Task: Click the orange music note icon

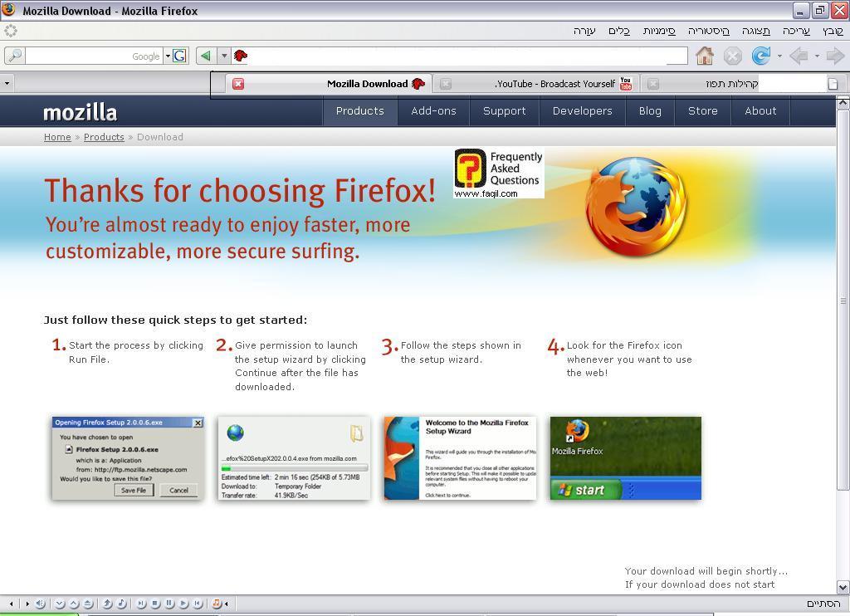Action: 216,604
